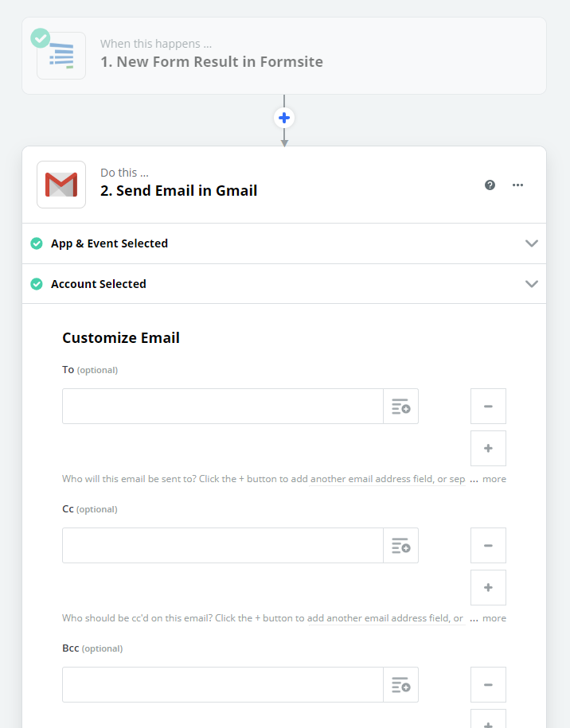Show more of Cc field description
This screenshot has height=728, width=570.
coord(494,618)
